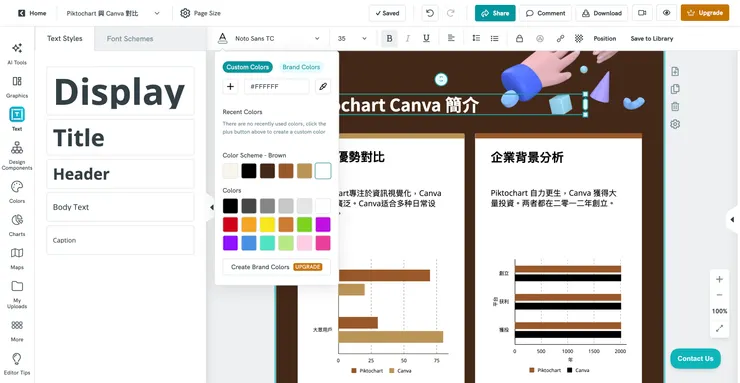Show the Editor Tips lightbulb
The width and height of the screenshot is (740, 383).
click(x=17, y=364)
